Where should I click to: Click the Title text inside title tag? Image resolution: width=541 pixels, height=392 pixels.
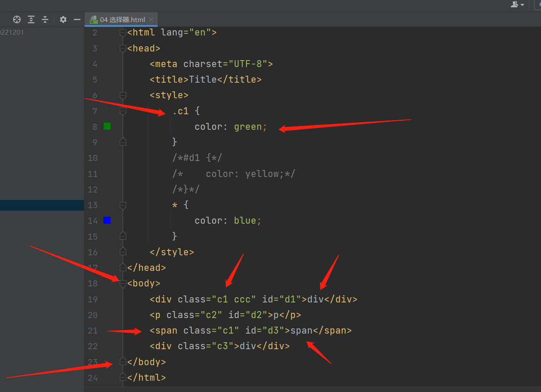click(x=203, y=80)
